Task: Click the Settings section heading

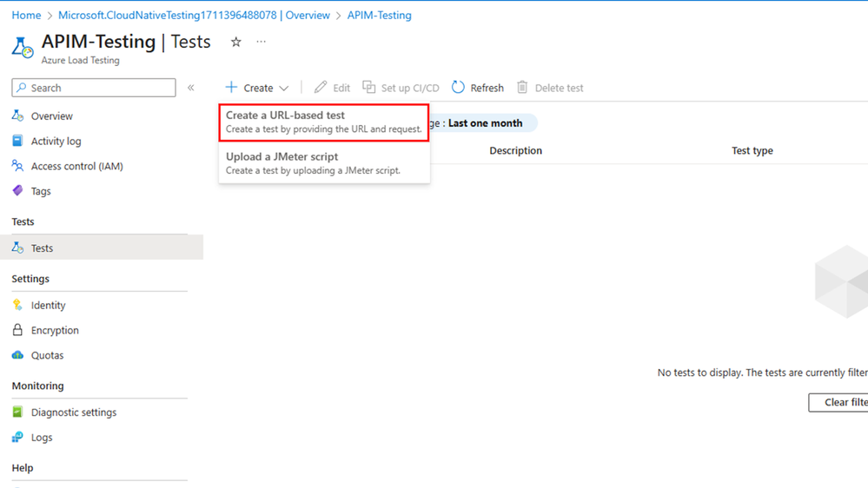Action: pyautogui.click(x=30, y=279)
